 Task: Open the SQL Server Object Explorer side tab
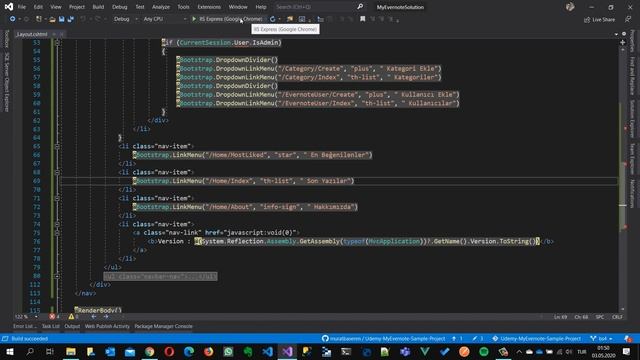click(7, 82)
